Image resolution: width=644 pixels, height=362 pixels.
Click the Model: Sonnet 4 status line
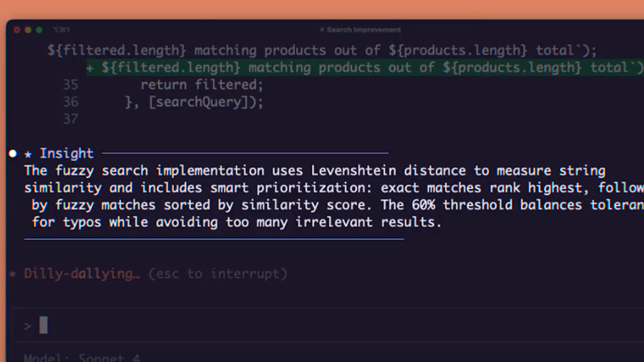[x=82, y=357]
